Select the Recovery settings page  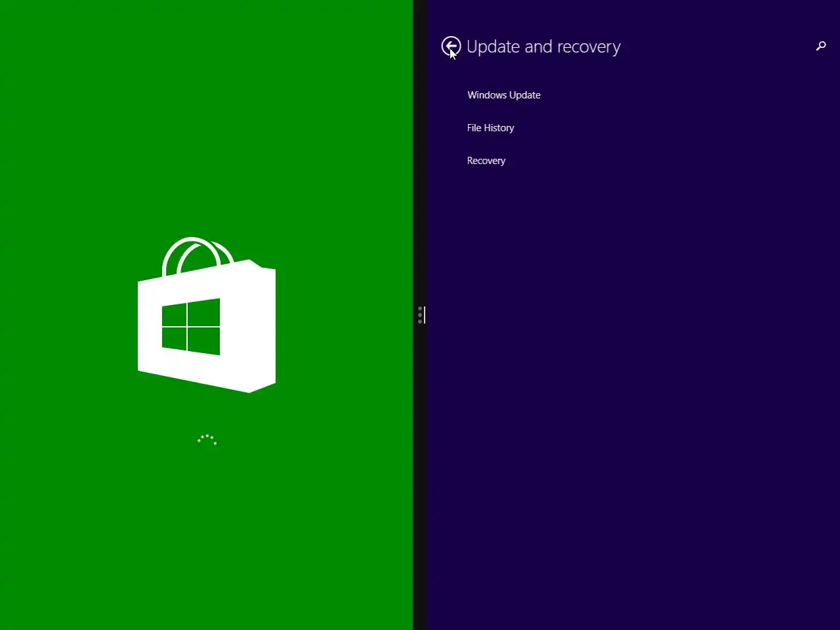click(x=486, y=161)
